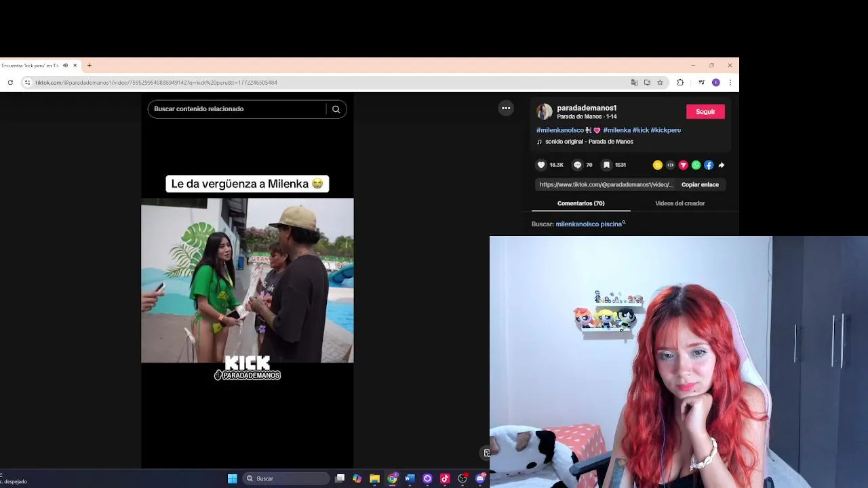This screenshot has width=868, height=488.
Task: Click the Windows taskbar Buscar search box
Action: (x=287, y=479)
